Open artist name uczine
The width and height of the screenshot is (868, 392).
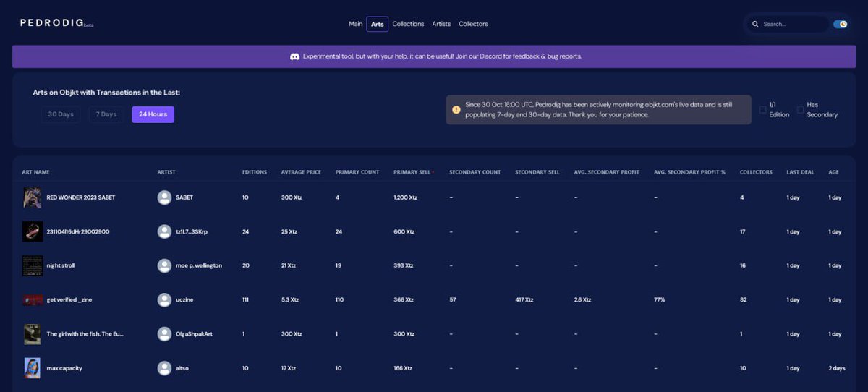pos(185,299)
